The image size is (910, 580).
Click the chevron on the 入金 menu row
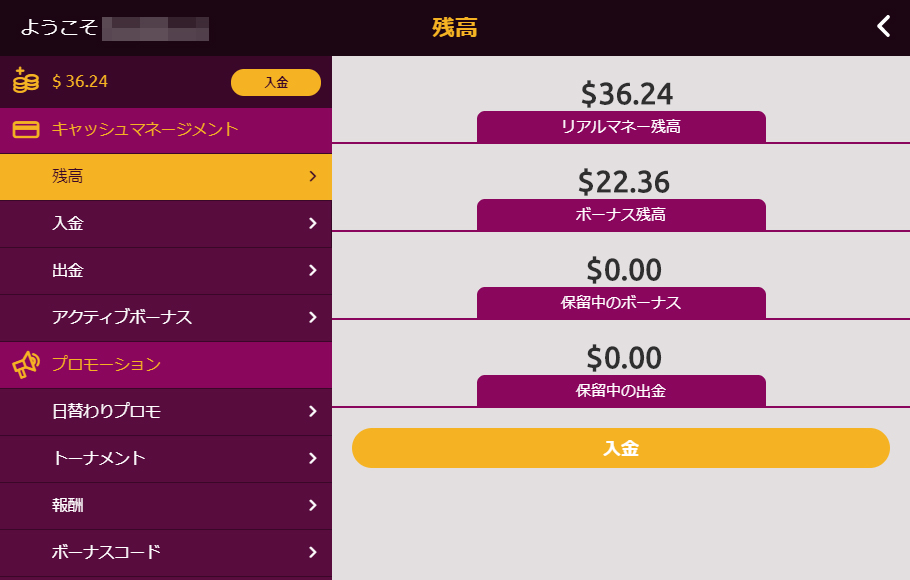(313, 224)
